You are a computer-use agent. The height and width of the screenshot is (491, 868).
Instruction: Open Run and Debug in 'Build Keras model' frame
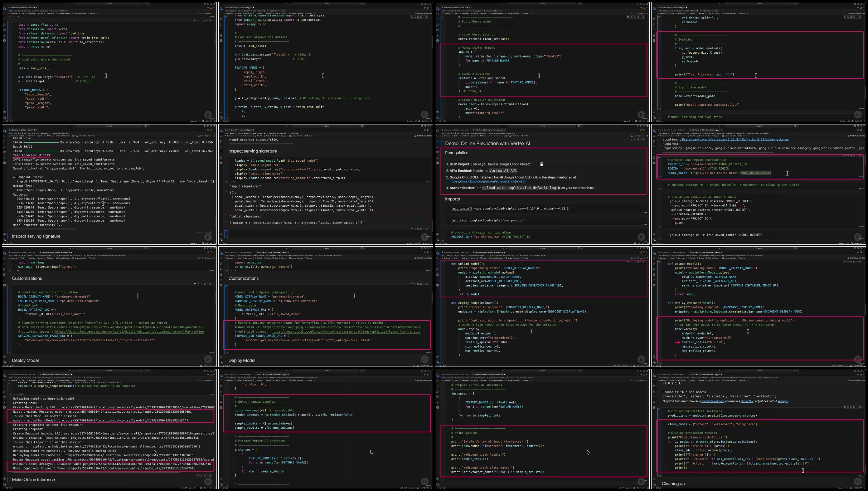click(437, 25)
